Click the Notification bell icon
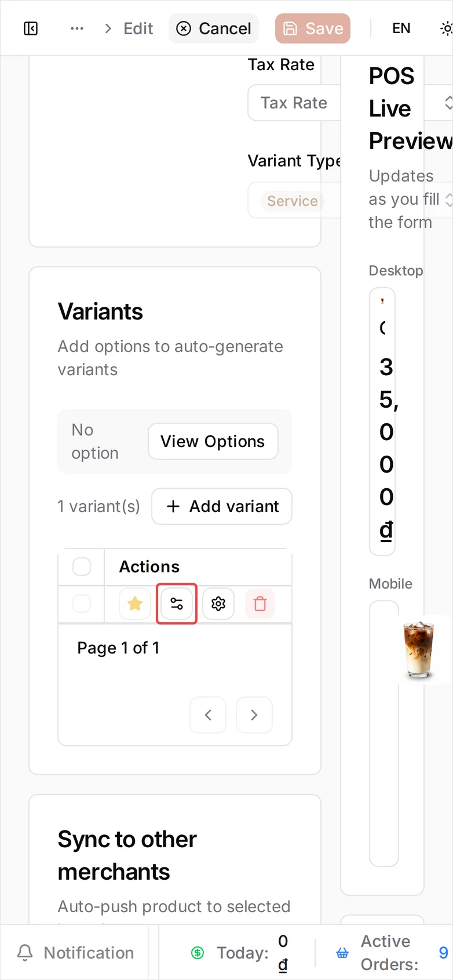The image size is (453, 980). [x=25, y=953]
